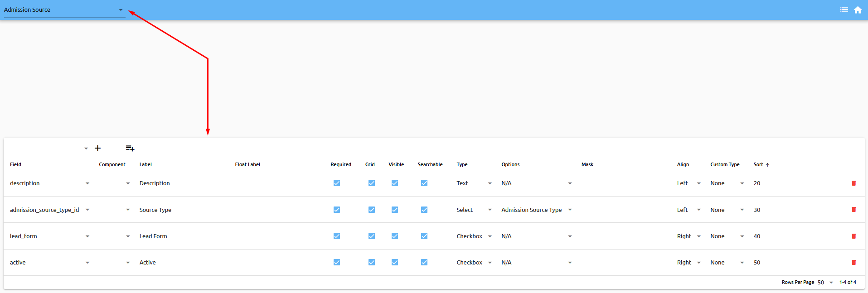The image size is (868, 293).
Task: Delete the lead_form row
Action: [x=853, y=236]
